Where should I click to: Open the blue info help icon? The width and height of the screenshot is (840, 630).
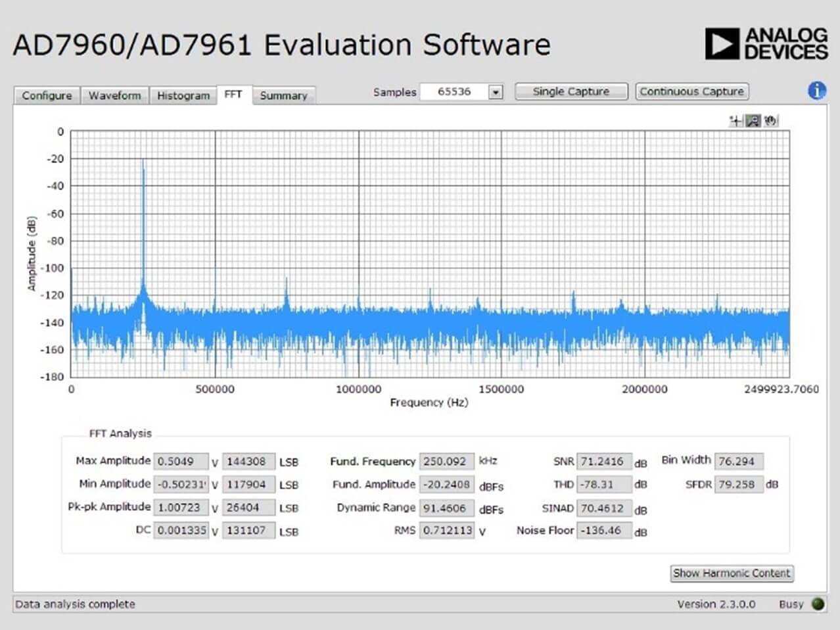817,91
